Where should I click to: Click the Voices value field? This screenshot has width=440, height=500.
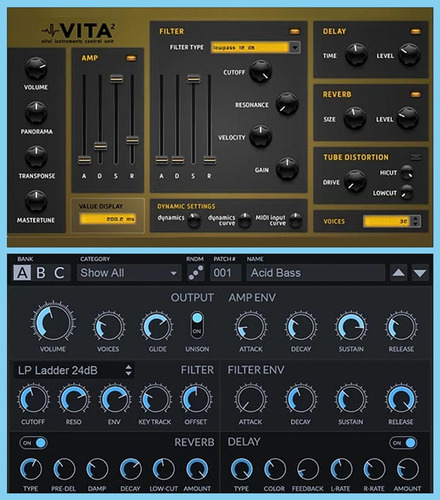point(387,221)
